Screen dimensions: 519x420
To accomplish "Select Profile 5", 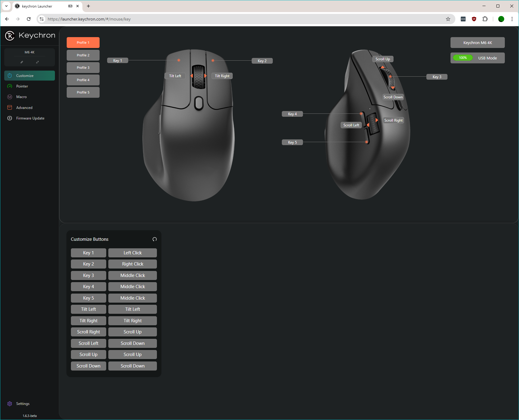I will (83, 92).
